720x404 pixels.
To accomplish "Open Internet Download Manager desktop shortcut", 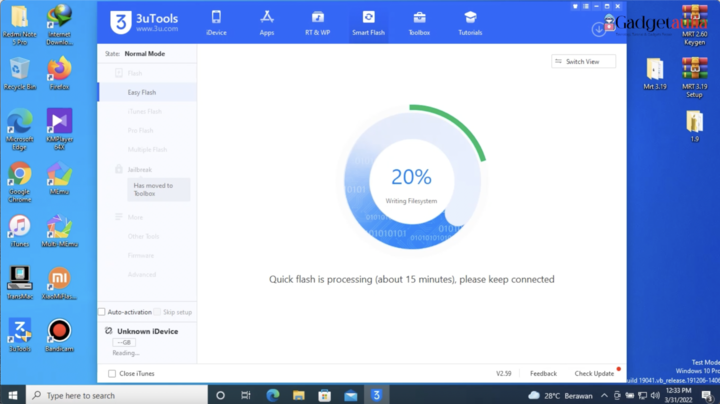I will tap(59, 24).
